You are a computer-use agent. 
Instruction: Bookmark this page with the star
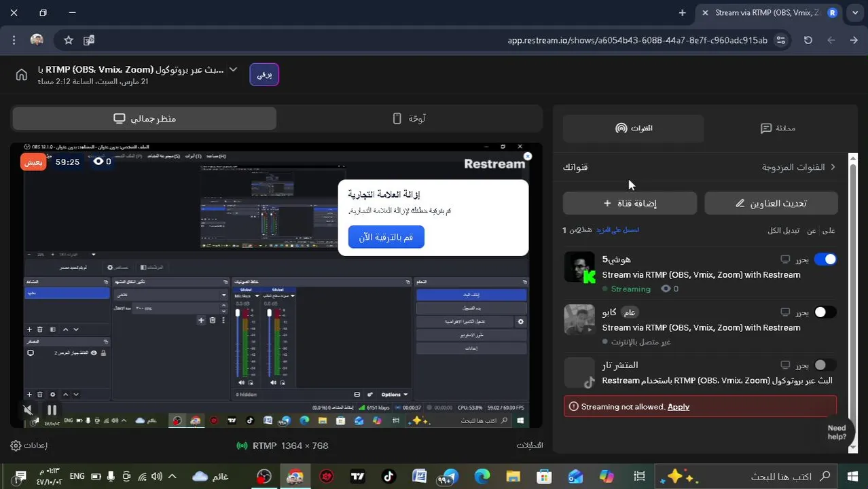point(69,40)
